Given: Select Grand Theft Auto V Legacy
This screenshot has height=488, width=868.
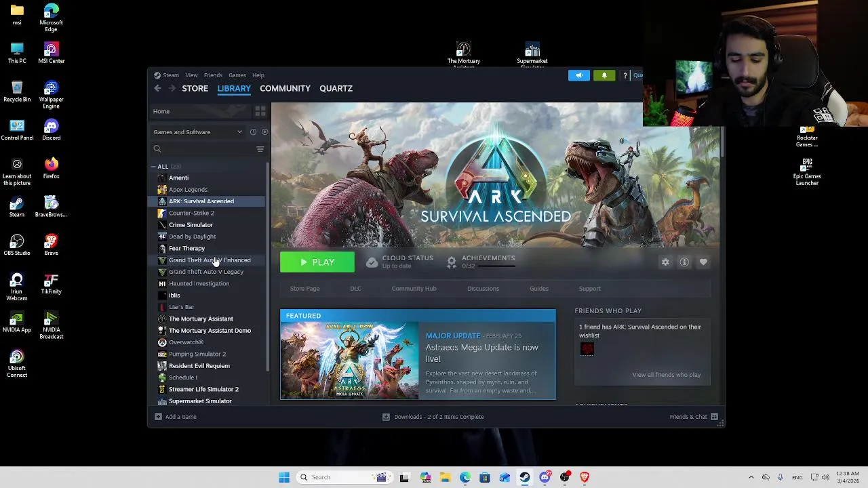Looking at the screenshot, I should click(208, 272).
